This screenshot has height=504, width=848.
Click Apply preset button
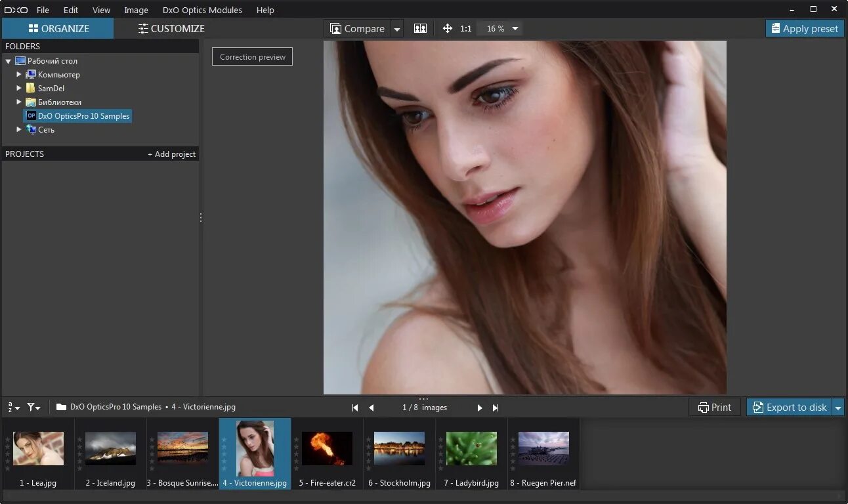click(x=805, y=28)
